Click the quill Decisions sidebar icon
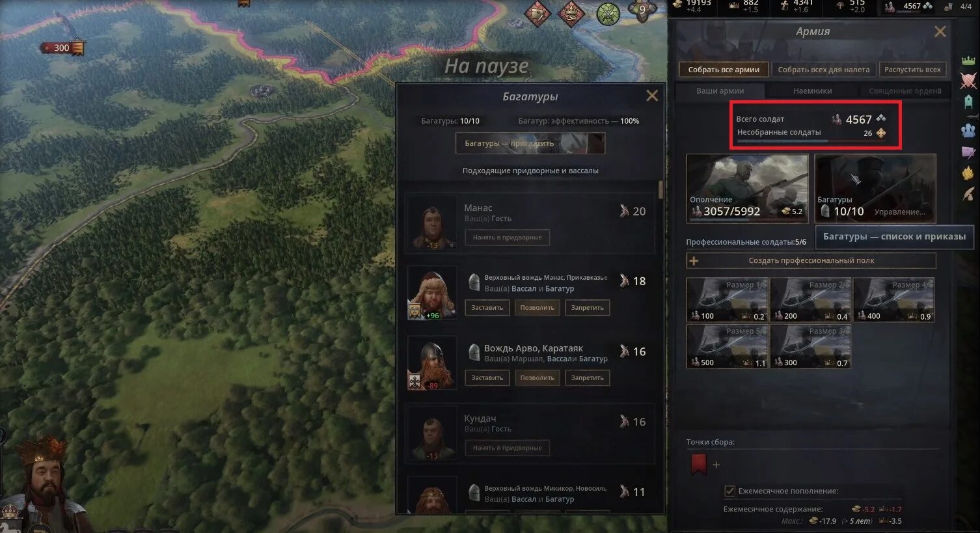The image size is (980, 533). (968, 194)
